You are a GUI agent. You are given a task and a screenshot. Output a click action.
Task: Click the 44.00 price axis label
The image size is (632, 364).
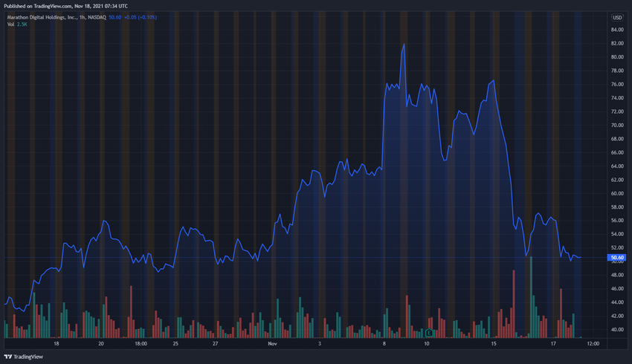(x=617, y=302)
